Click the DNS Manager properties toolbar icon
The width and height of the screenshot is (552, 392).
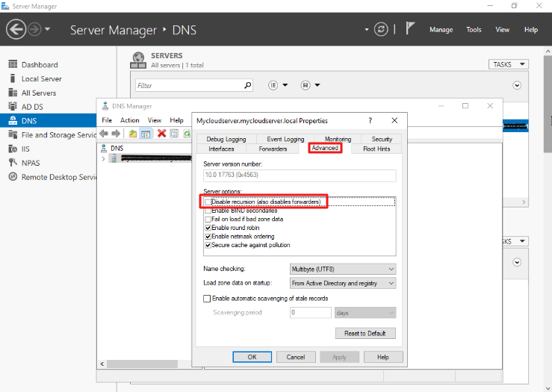tap(174, 134)
